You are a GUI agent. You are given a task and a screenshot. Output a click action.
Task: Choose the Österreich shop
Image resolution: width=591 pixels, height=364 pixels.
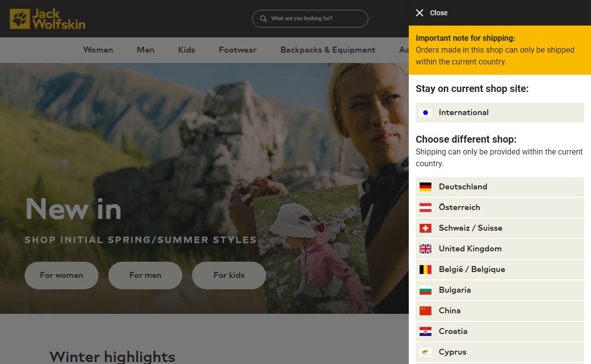point(500,208)
